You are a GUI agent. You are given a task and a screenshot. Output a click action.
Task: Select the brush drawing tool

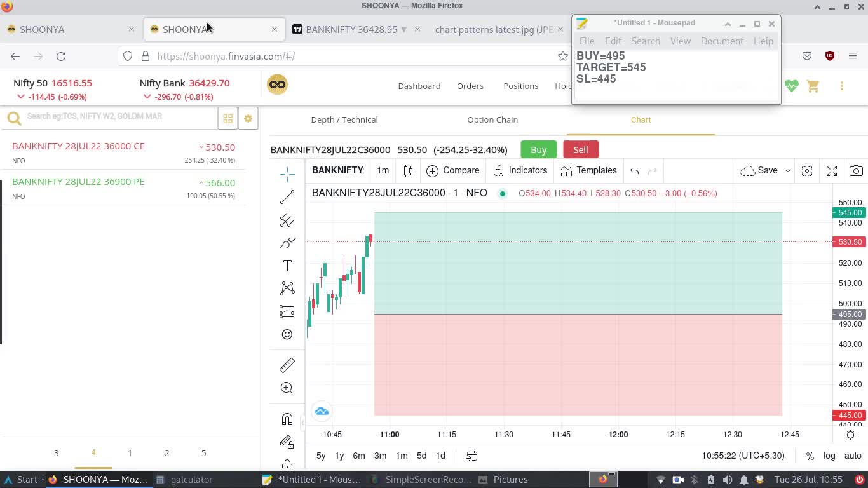click(x=287, y=243)
